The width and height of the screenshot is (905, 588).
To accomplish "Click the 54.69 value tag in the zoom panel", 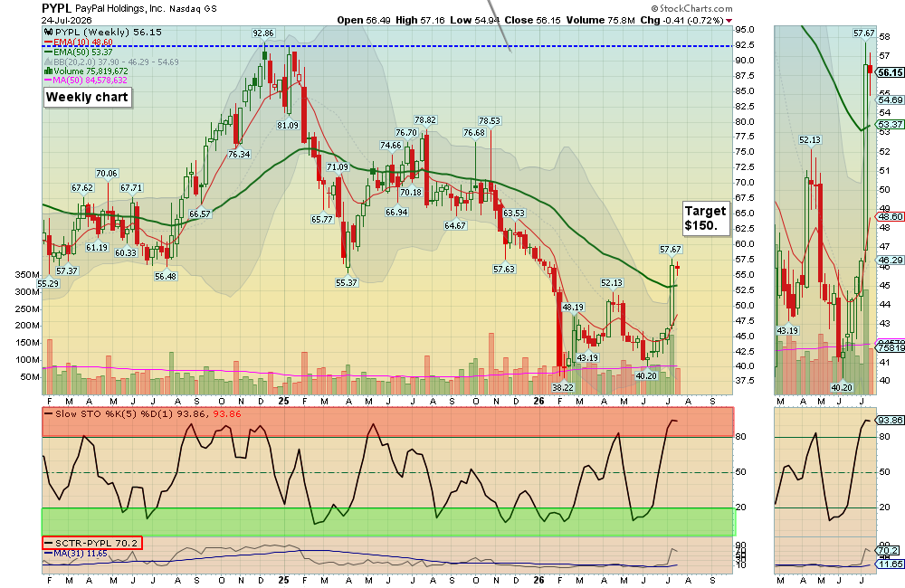I will tap(890, 100).
